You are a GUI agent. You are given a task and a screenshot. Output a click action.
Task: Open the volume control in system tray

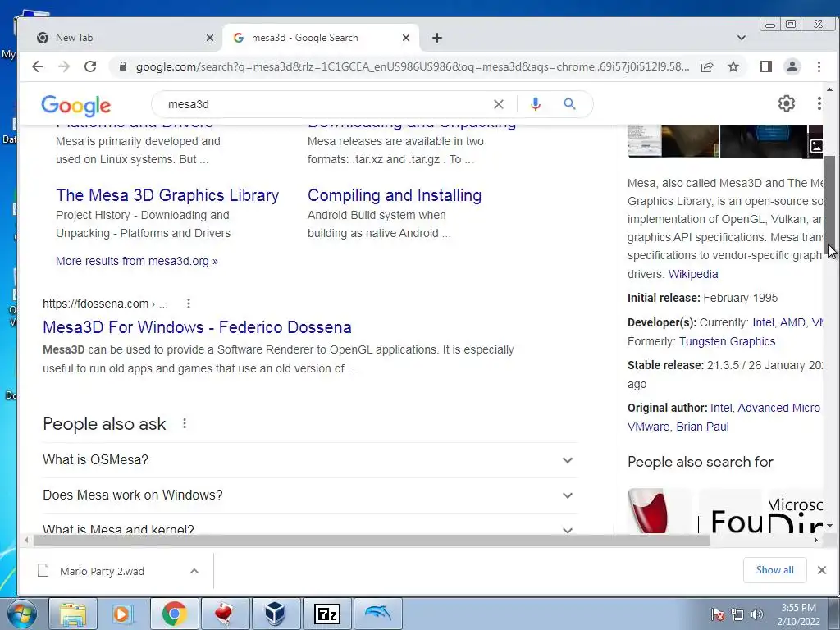pos(757,614)
